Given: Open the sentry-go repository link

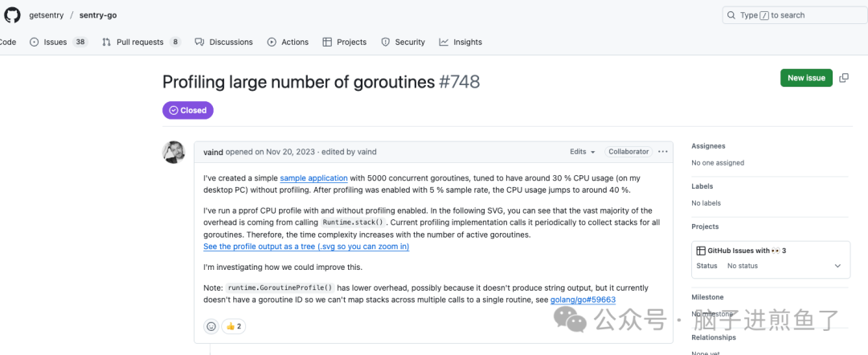Looking at the screenshot, I should [x=98, y=15].
